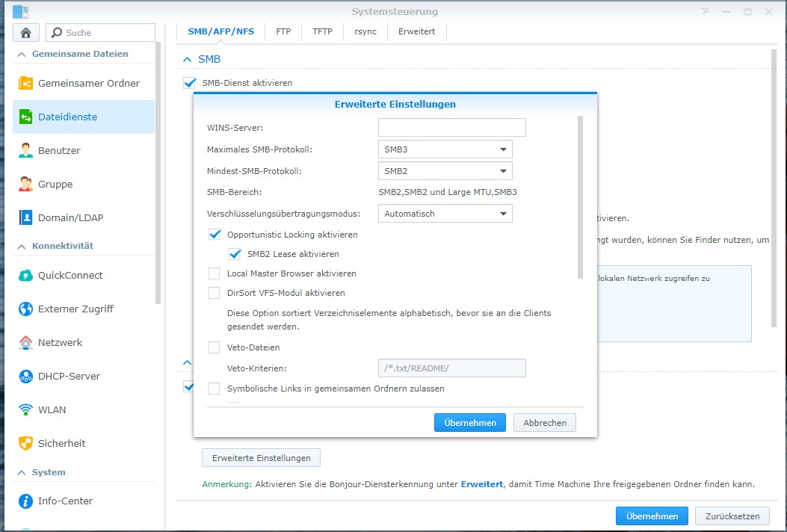Open the Control Panel home icon
The height and width of the screenshot is (532, 787).
pos(26,33)
